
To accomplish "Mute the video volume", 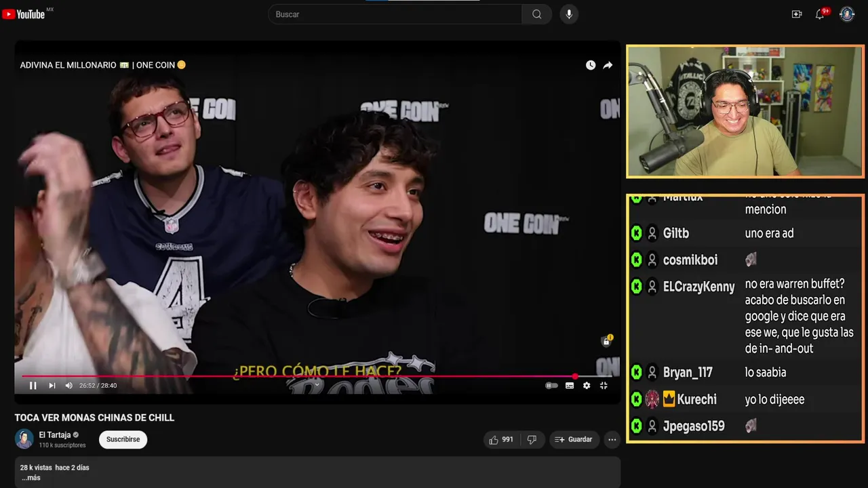I will (68, 386).
